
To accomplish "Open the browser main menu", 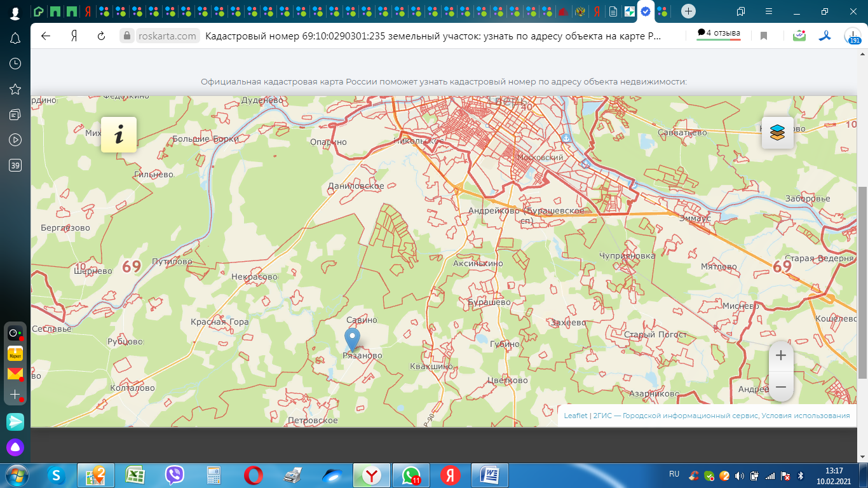I will tap(769, 11).
